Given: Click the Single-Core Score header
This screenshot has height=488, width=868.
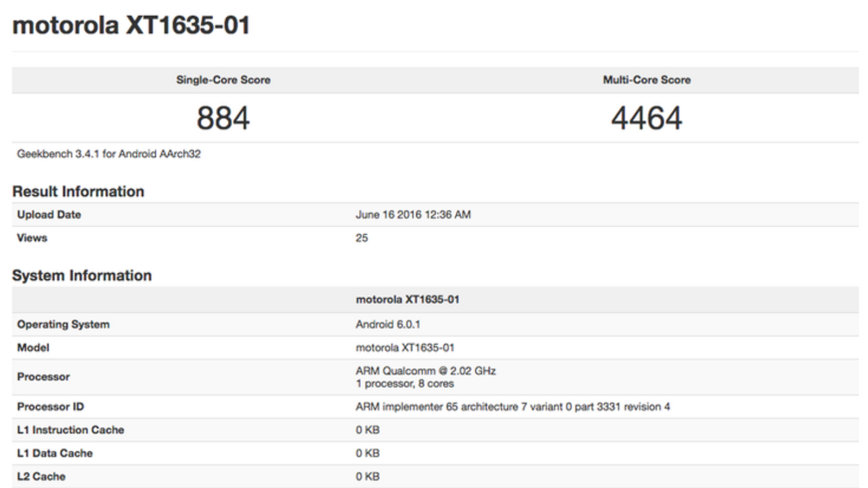Looking at the screenshot, I should click(223, 80).
